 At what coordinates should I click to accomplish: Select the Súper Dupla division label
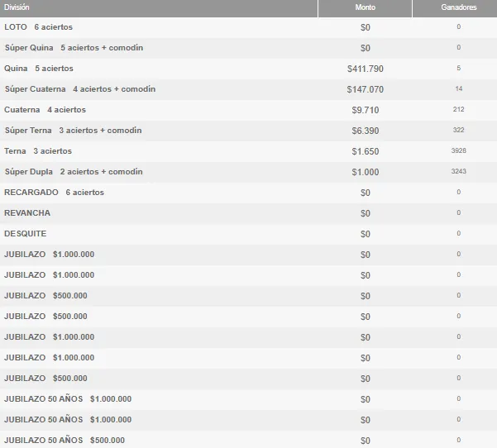coord(74,172)
